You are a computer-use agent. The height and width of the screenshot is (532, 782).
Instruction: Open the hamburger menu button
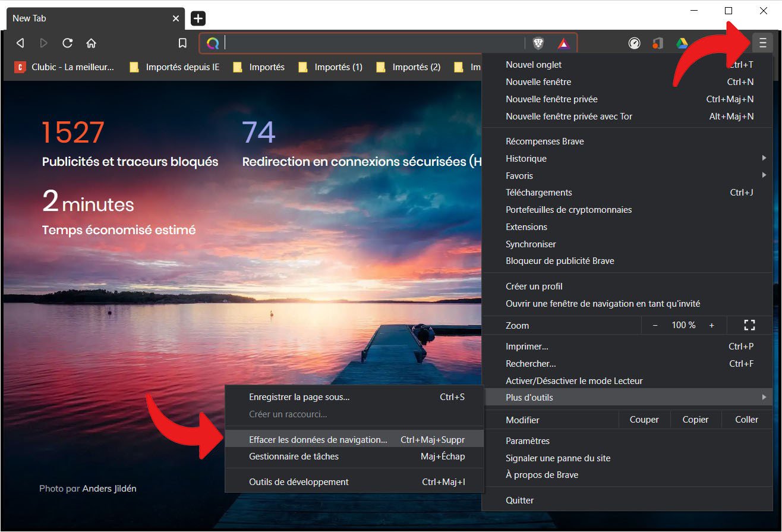[764, 42]
